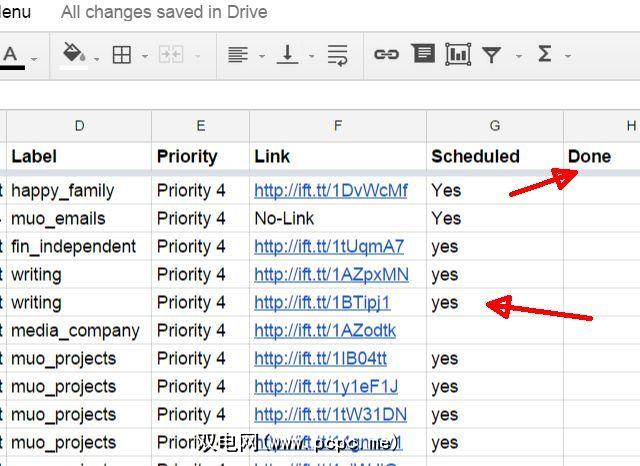This screenshot has height=466, width=640.
Task: Click the functions sigma icon
Action: coord(545,54)
